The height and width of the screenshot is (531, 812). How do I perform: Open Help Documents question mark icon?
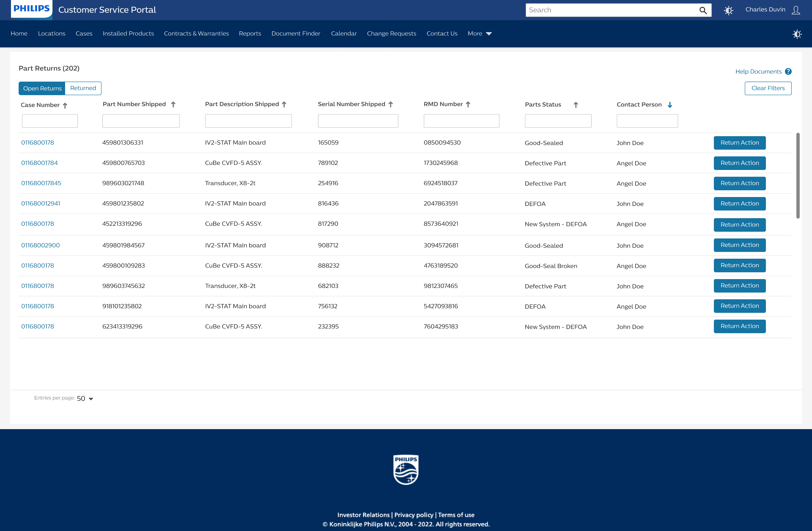point(788,72)
